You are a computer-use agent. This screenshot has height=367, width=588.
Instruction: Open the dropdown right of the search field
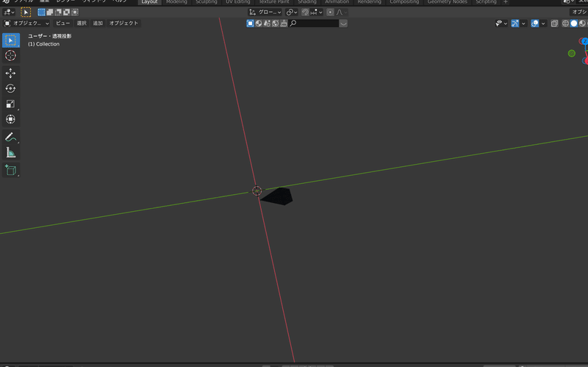tap(343, 24)
